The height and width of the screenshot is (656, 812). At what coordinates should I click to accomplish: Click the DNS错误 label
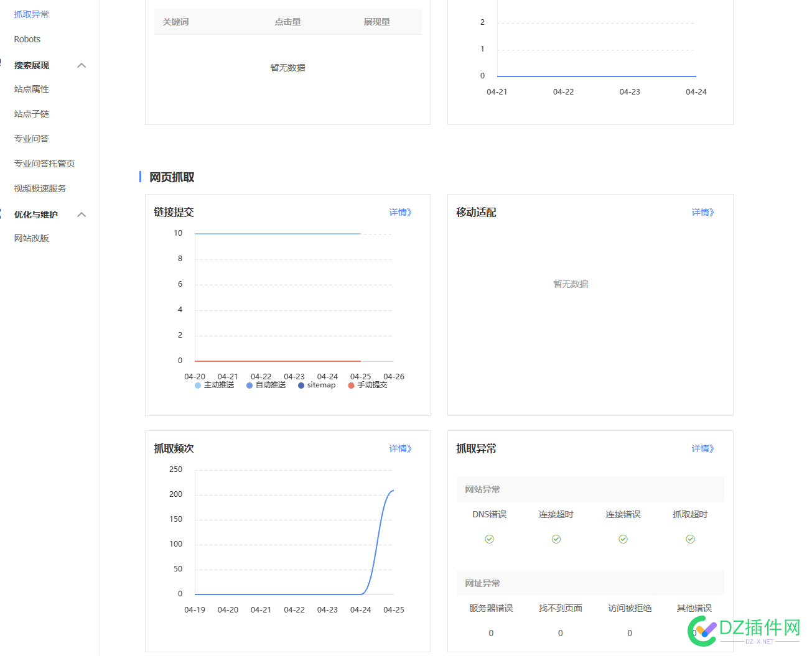(x=490, y=514)
